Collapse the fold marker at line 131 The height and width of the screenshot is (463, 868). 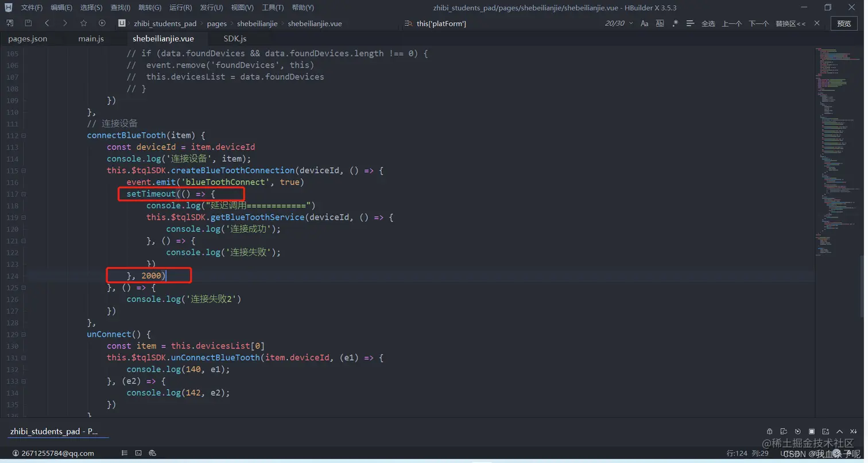pos(24,358)
